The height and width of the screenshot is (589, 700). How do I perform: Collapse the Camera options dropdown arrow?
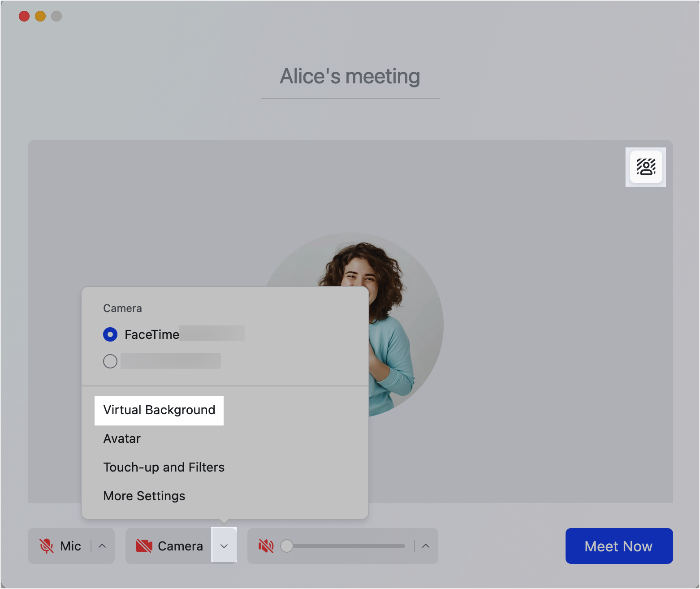point(224,546)
